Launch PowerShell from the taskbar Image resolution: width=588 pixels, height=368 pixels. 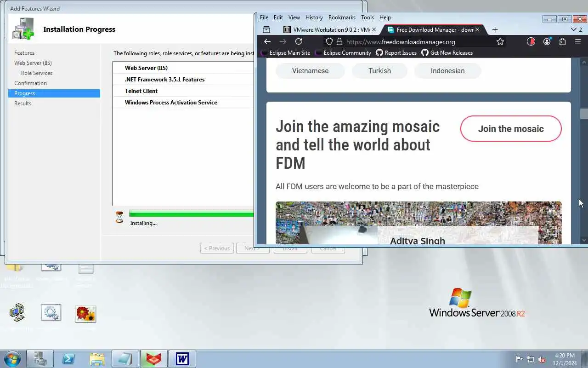(69, 359)
